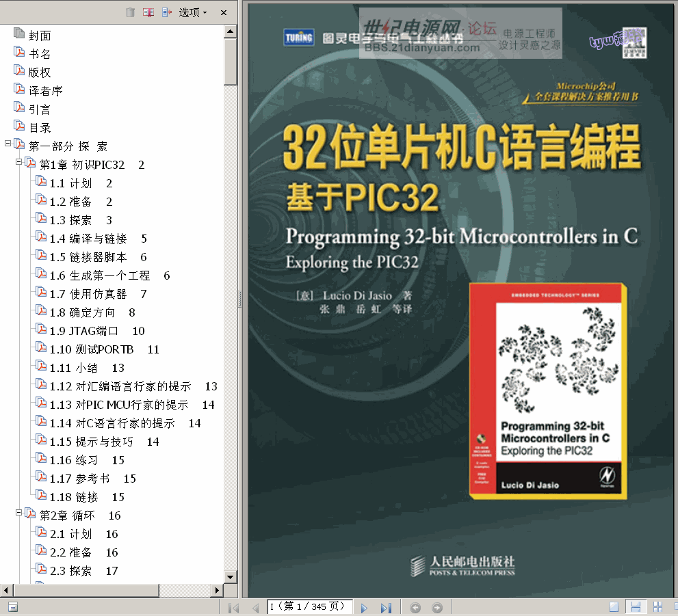Viewport: 678px width, 616px height.
Task: Go to the next page
Action: 364,608
